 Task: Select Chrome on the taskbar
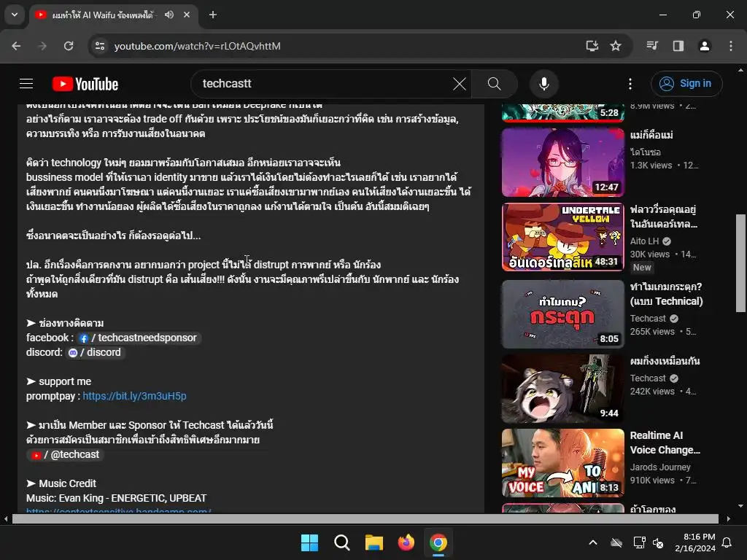pyautogui.click(x=438, y=542)
